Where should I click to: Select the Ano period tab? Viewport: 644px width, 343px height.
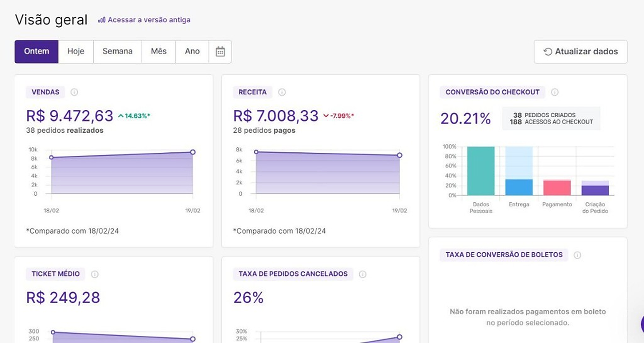point(192,52)
